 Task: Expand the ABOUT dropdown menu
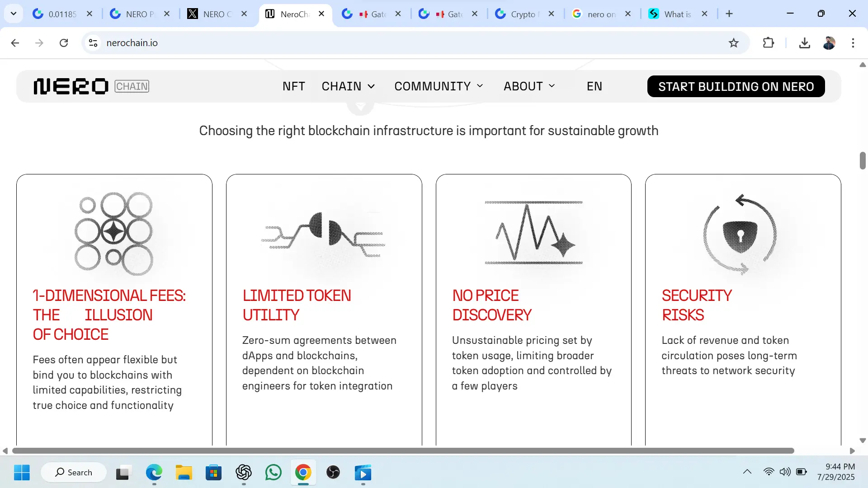pyautogui.click(x=529, y=86)
